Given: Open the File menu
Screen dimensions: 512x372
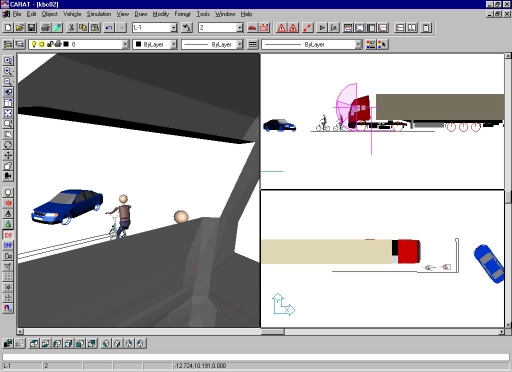Looking at the screenshot, I should (17, 14).
